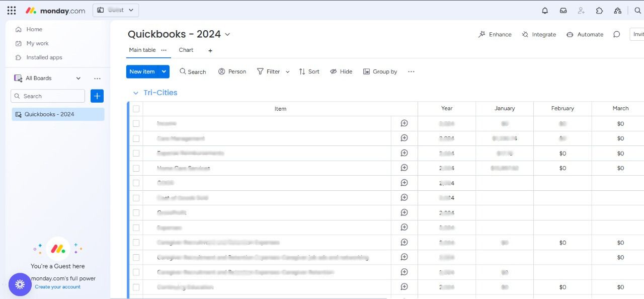Switch to the Chart tab
Viewport: 644px width, 299px height.
[x=186, y=50]
